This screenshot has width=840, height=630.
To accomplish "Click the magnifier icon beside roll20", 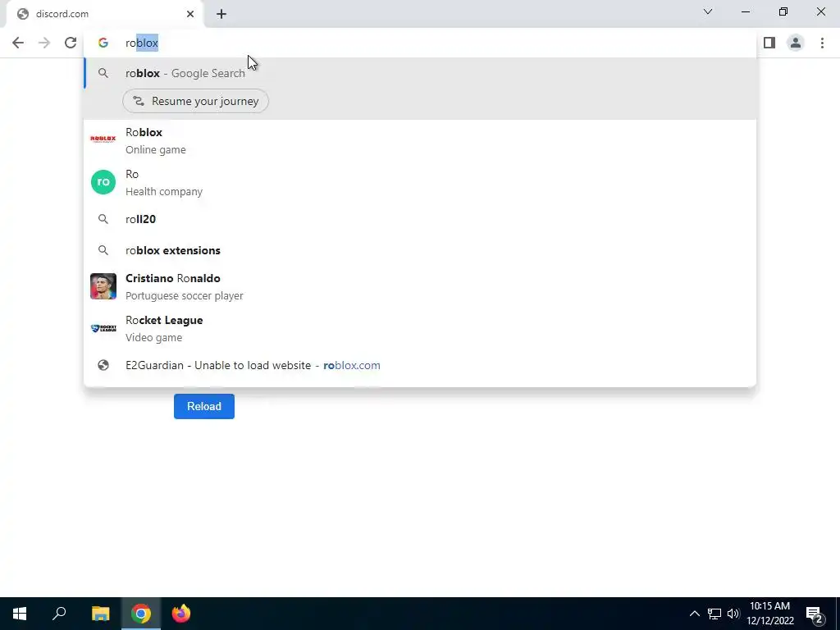I will point(103,219).
